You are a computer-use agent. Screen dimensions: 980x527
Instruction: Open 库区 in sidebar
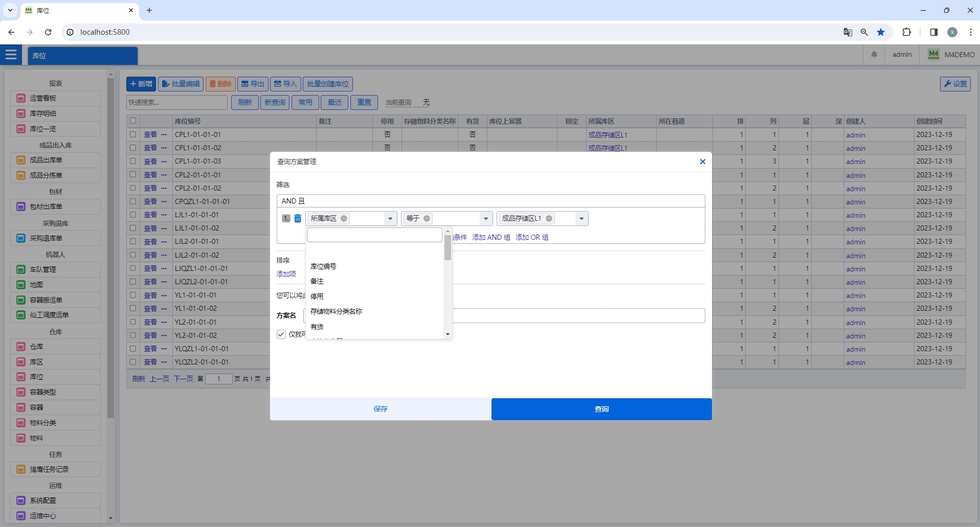click(x=55, y=362)
